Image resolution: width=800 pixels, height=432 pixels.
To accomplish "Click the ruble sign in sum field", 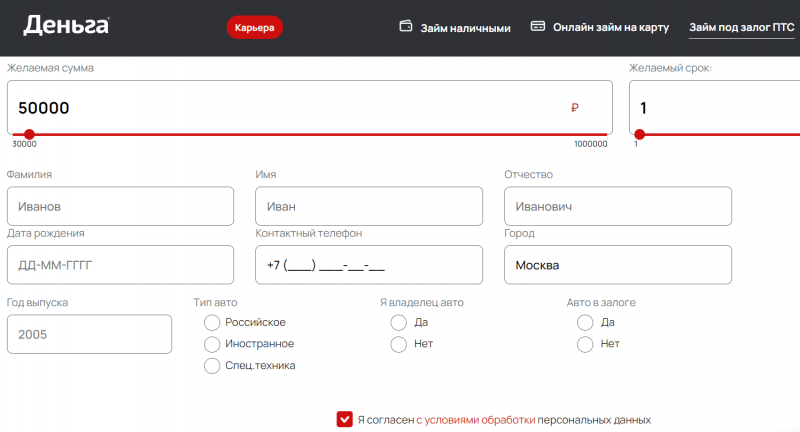I will [x=574, y=108].
